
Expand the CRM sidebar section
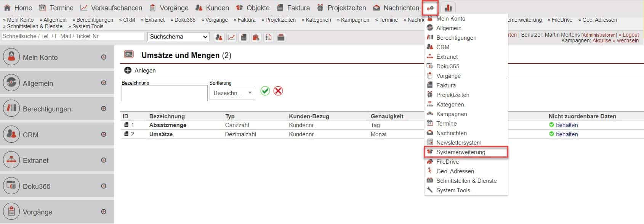coord(104,134)
